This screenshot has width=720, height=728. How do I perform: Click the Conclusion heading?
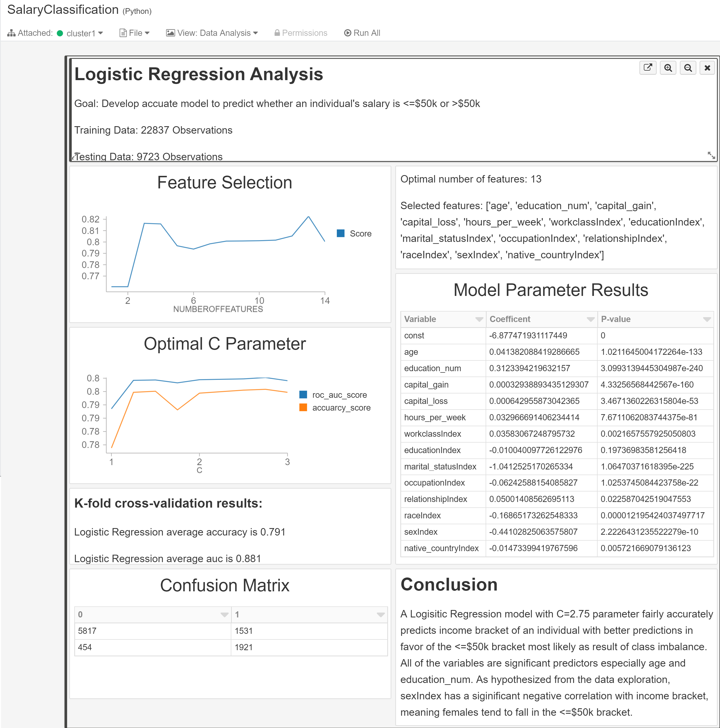click(x=449, y=584)
